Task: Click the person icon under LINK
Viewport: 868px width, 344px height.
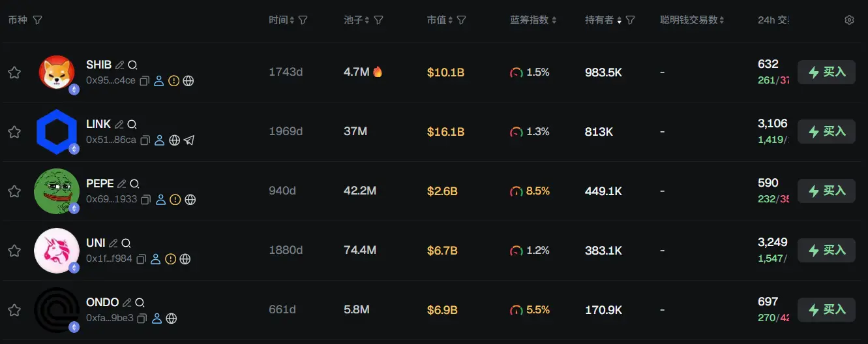Action: pos(159,140)
